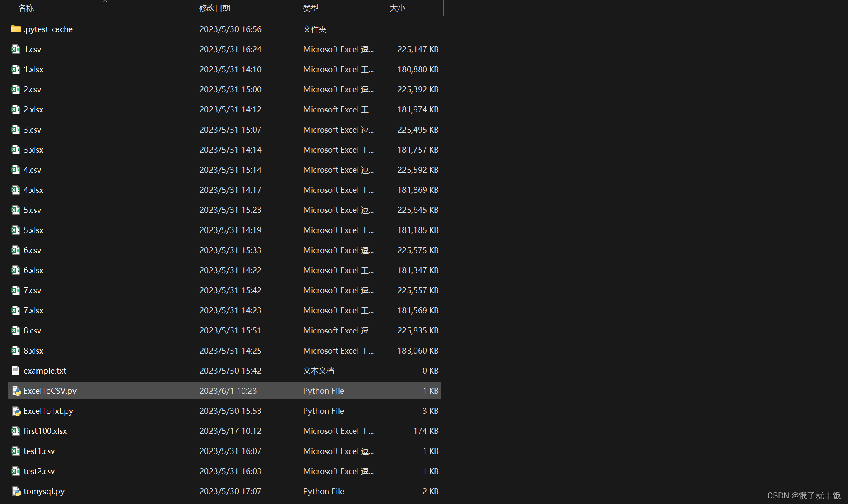Image resolution: width=848 pixels, height=504 pixels.
Task: Click the date 2023/6/1 10:23
Action: 228,391
